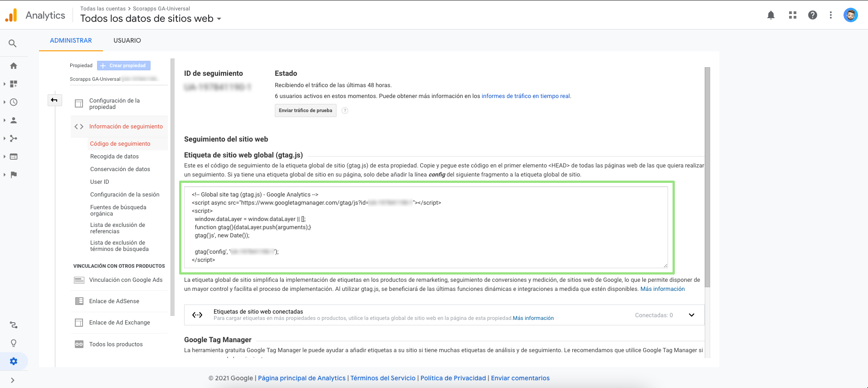Select Lista de exclusión de términos de búsqueda
The image size is (868, 388).
tap(119, 246)
